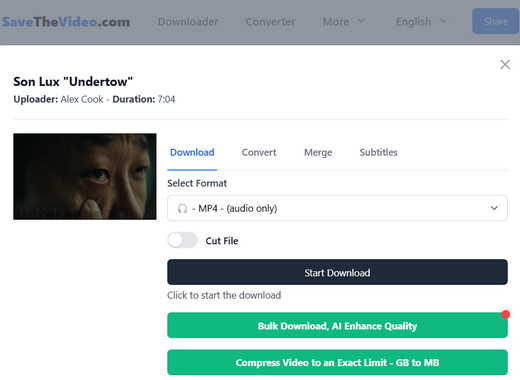Open the Merge tab

(318, 153)
